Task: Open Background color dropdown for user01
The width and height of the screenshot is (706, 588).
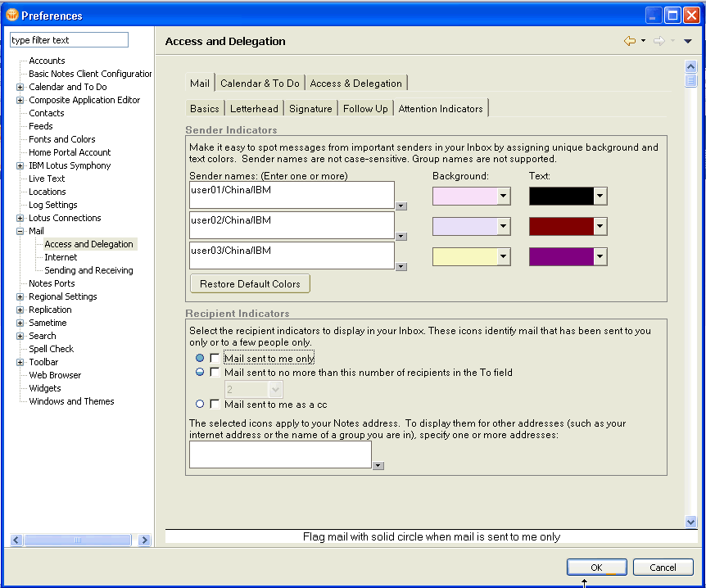Action: tap(504, 197)
